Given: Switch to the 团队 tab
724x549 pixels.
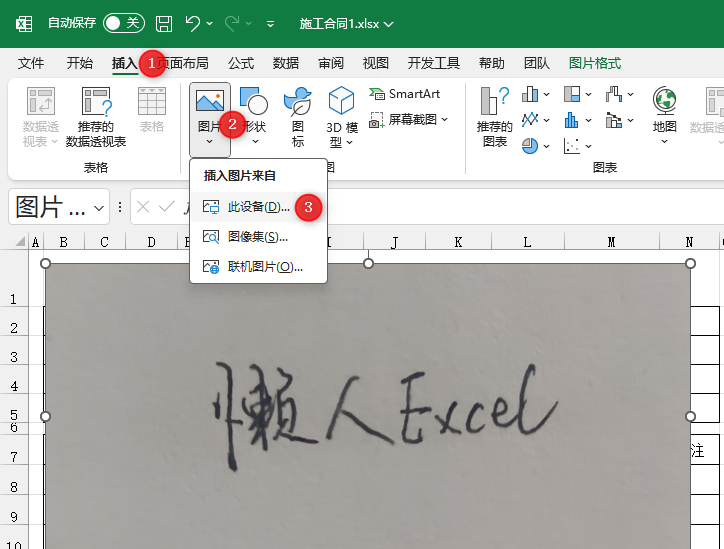Looking at the screenshot, I should coord(537,63).
